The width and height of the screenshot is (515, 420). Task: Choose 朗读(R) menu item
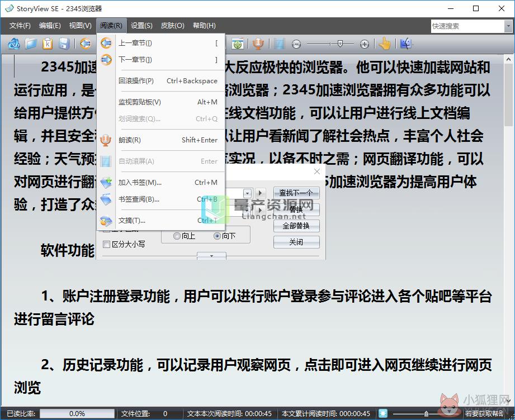pos(161,140)
